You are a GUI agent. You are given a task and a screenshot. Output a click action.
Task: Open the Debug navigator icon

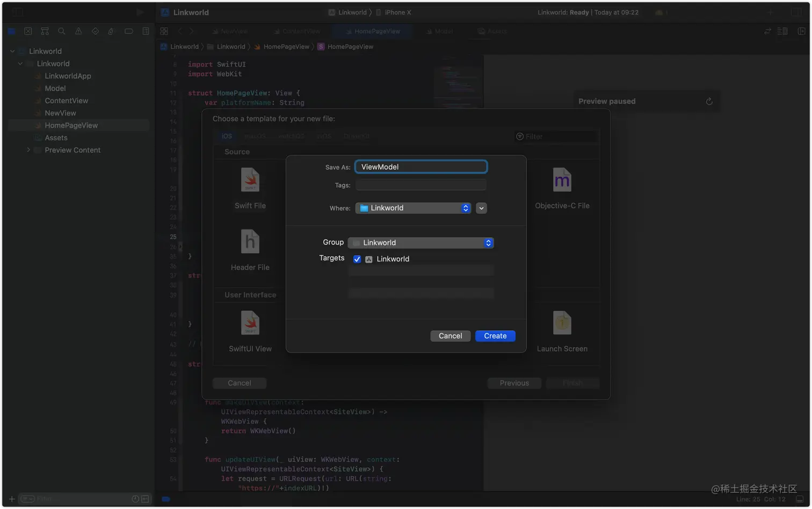(x=111, y=31)
